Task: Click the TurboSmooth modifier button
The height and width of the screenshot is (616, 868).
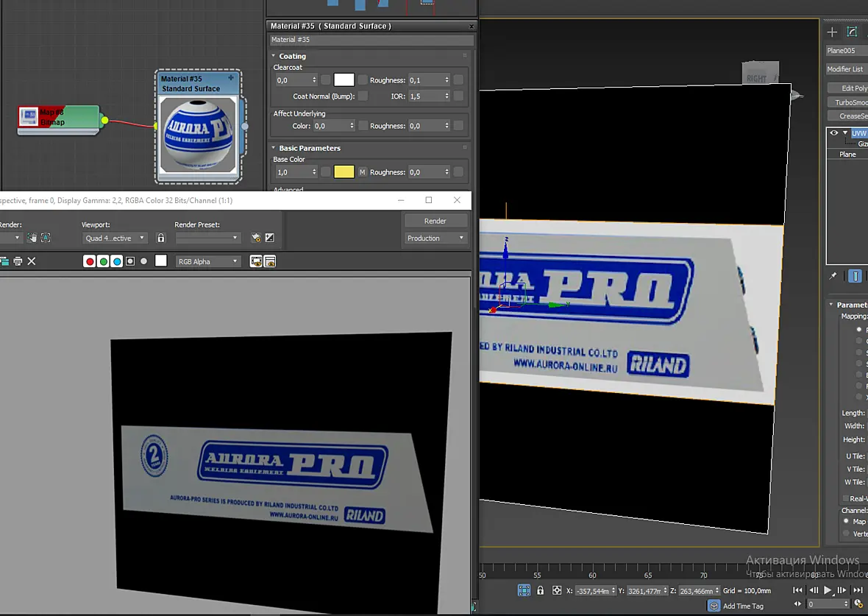Action: [847, 102]
